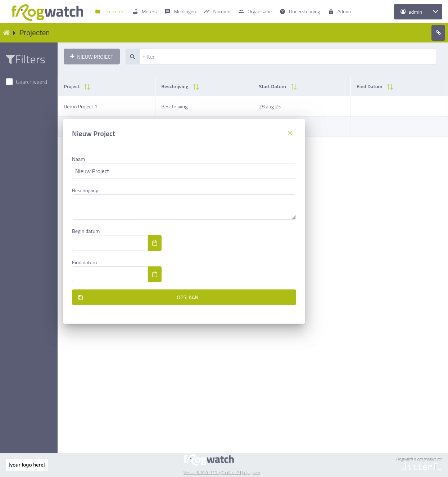The height and width of the screenshot is (477, 448).
Task: Sort by Start Datum column arrows
Action: [x=294, y=87]
